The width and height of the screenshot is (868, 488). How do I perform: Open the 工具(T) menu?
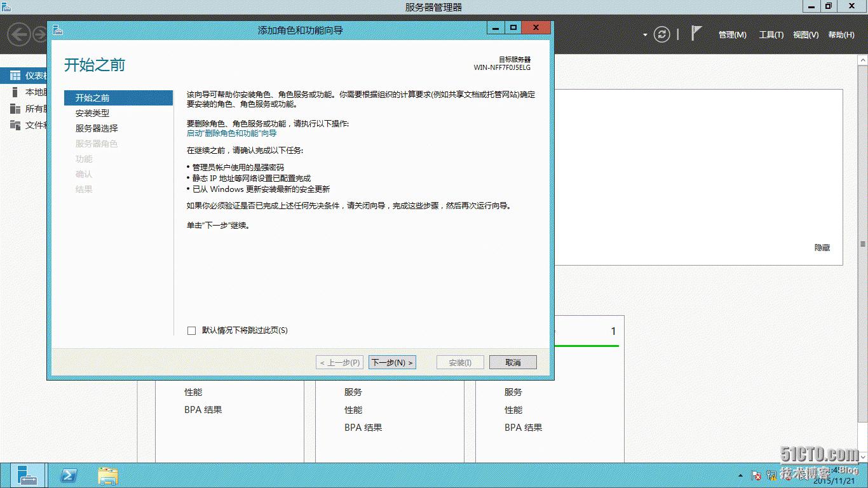771,35
